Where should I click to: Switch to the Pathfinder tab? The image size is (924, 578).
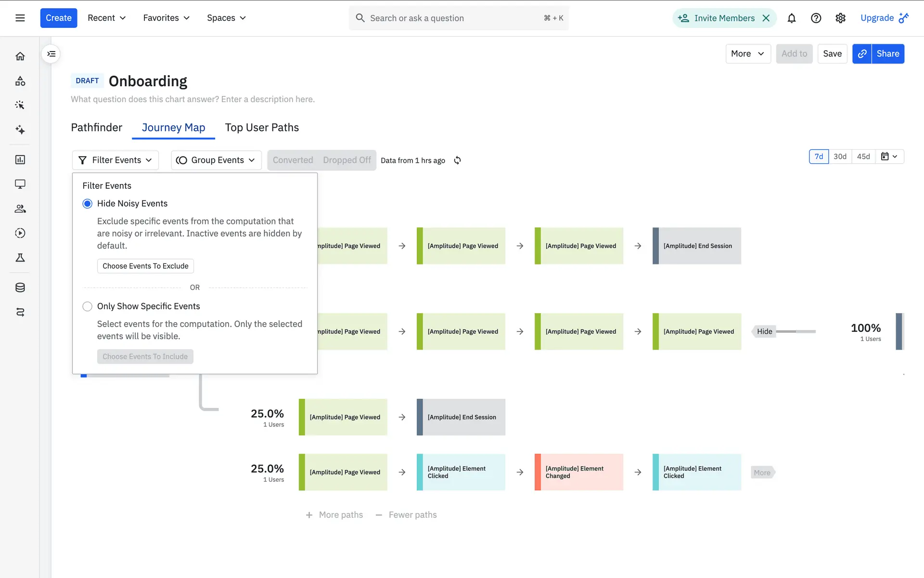pyautogui.click(x=96, y=128)
